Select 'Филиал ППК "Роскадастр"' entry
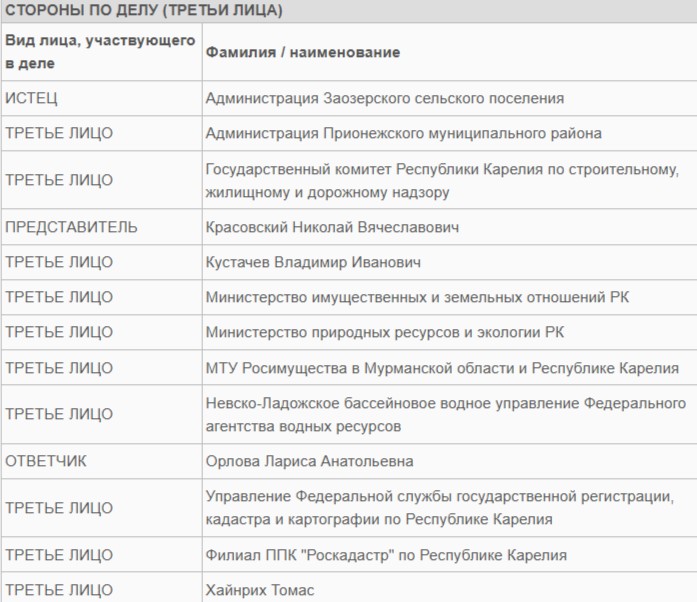 [386, 555]
